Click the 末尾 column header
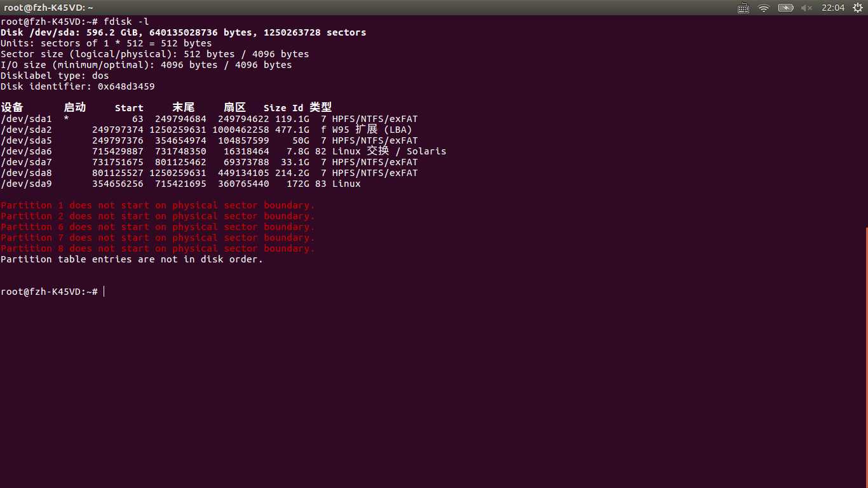The image size is (868, 488). [184, 107]
